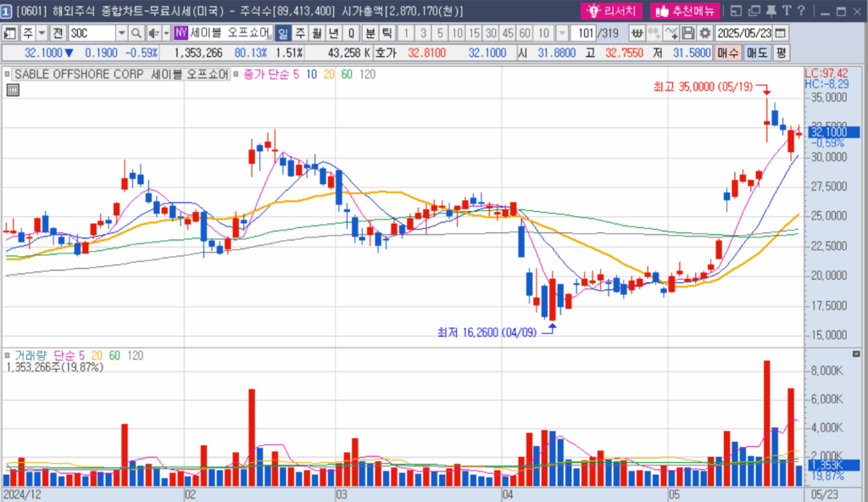Click the 1,353K volume tag on axis
The width and height of the screenshot is (868, 502).
834,465
